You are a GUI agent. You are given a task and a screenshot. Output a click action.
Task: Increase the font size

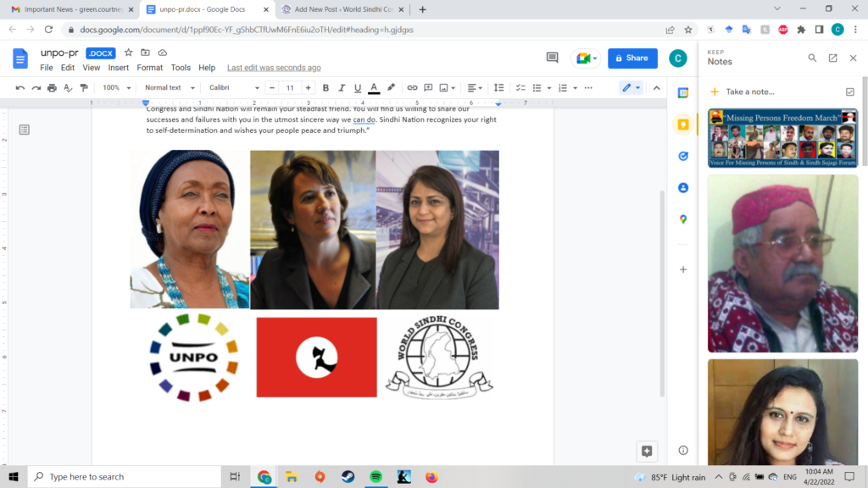[x=309, y=88]
